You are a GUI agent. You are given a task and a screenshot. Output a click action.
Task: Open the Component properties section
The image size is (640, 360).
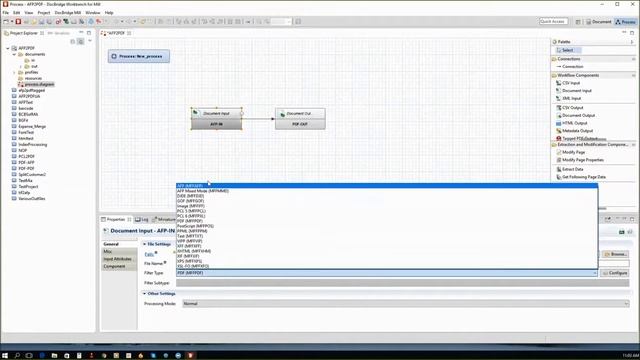[x=119, y=266]
